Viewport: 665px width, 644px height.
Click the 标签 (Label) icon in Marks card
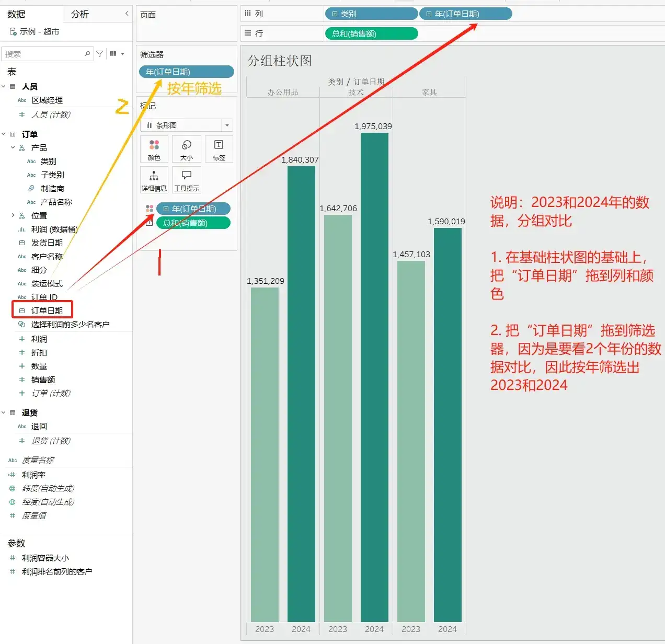pyautogui.click(x=219, y=149)
